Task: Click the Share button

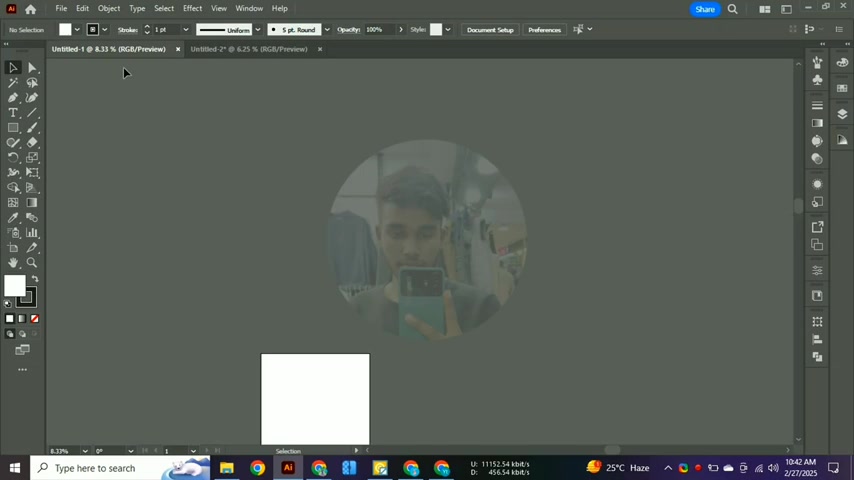Action: tap(705, 9)
